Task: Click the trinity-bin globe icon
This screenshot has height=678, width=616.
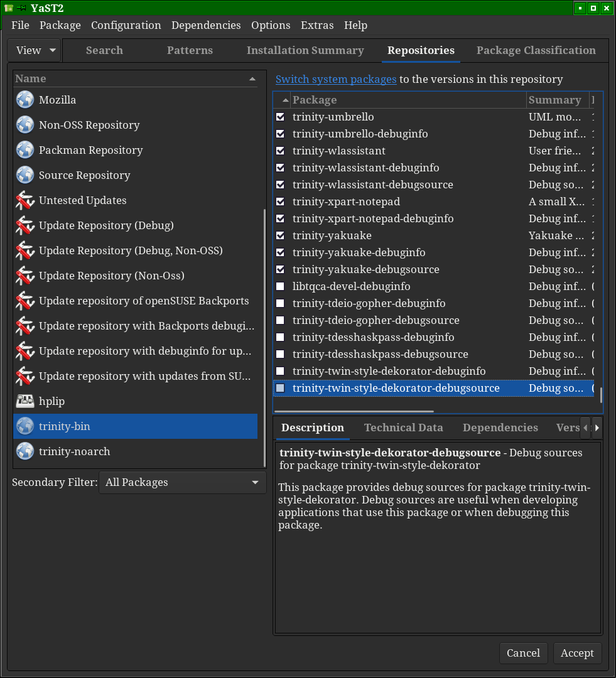Action: [25, 426]
